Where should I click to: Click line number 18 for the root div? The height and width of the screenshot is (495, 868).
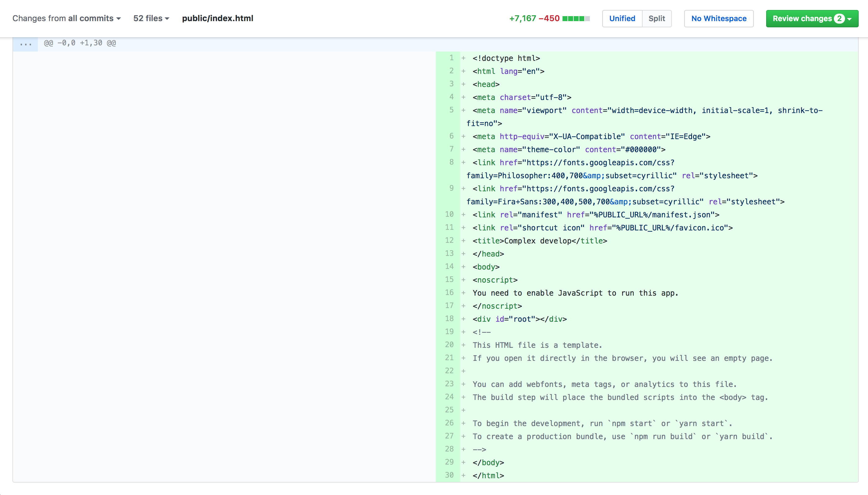click(449, 319)
